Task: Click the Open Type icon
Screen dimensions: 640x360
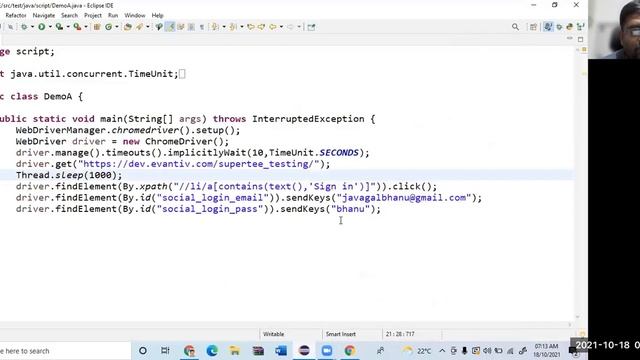Action: pos(128,27)
